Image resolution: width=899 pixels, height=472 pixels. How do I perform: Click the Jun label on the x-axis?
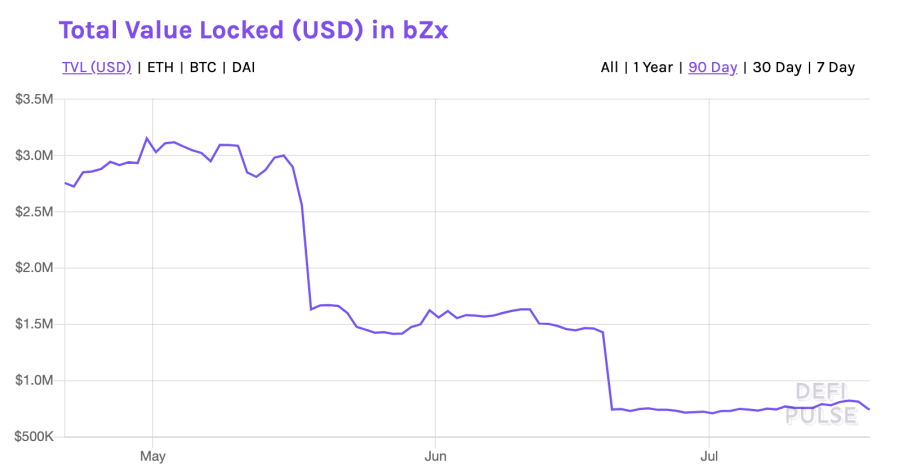point(435,456)
